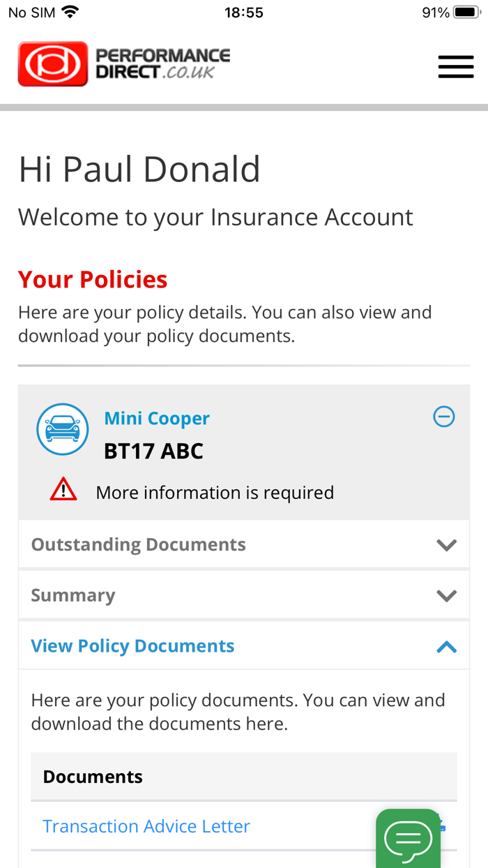The image size is (488, 868).
Task: Collapse the Mini Cooper policy card
Action: (x=443, y=416)
